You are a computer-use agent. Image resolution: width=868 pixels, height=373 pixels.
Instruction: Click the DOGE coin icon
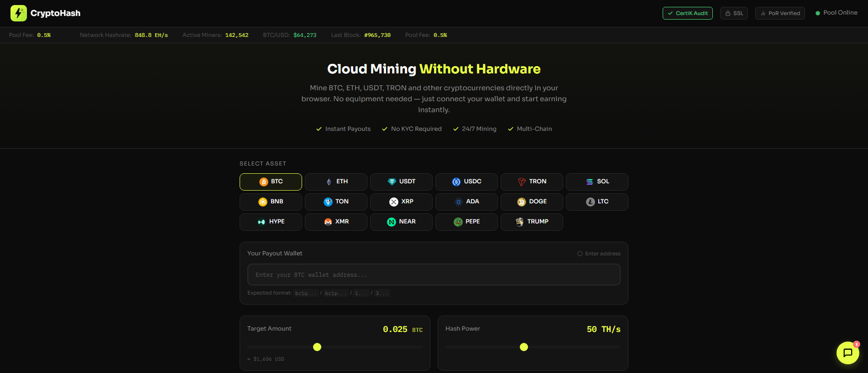[522, 202]
